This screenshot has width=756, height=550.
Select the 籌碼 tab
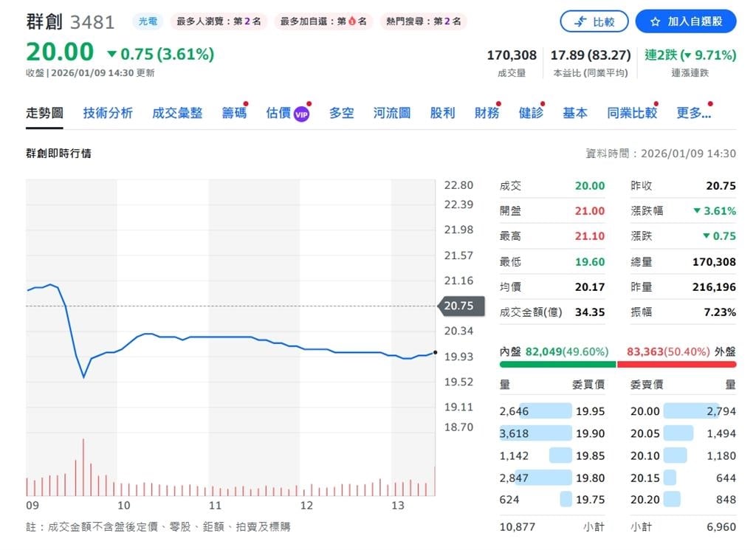(233, 113)
